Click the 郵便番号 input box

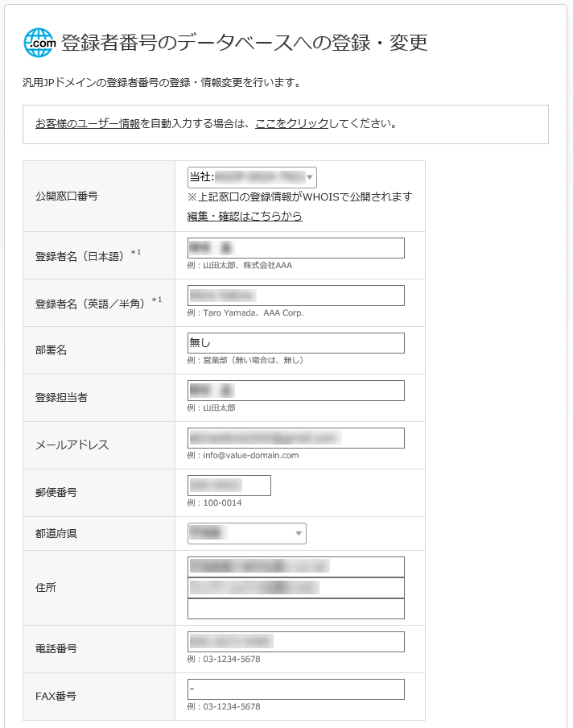[229, 486]
